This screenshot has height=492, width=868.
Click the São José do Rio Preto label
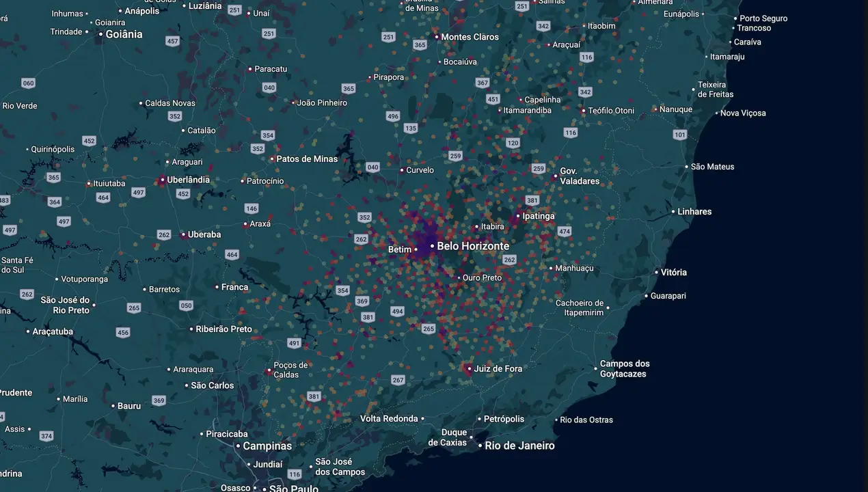(66, 305)
